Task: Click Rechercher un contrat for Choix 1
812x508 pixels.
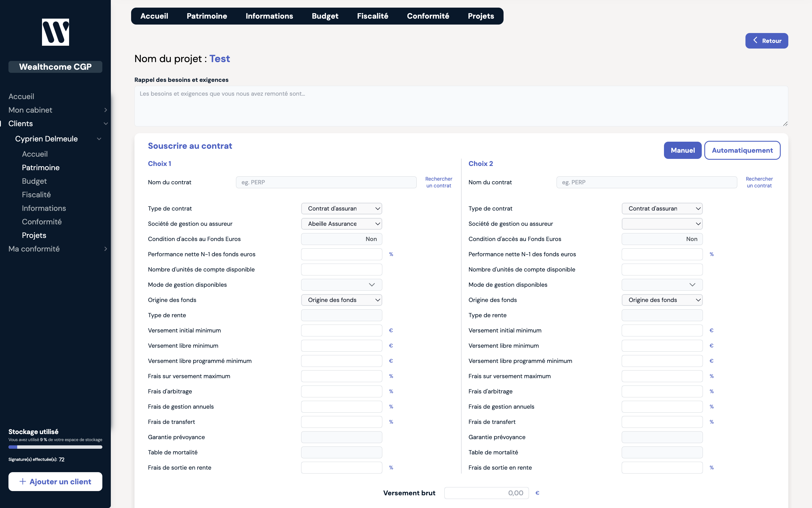Action: pyautogui.click(x=438, y=182)
